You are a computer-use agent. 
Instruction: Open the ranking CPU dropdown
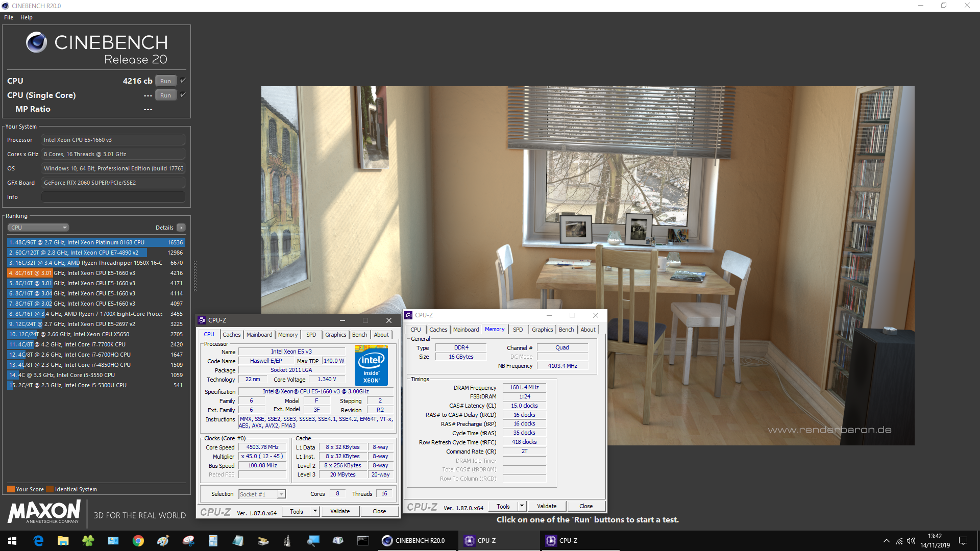(x=38, y=228)
